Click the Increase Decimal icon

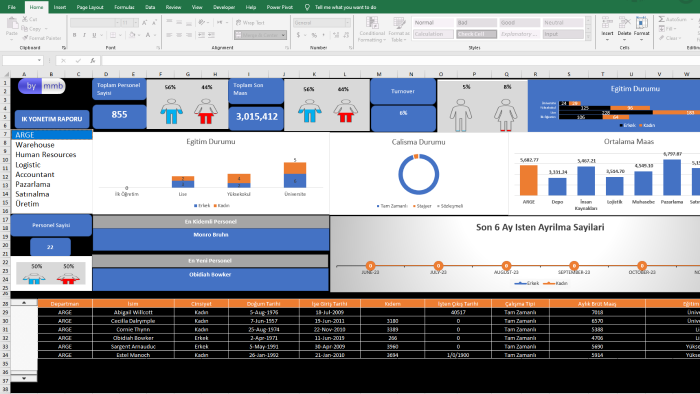pos(336,35)
